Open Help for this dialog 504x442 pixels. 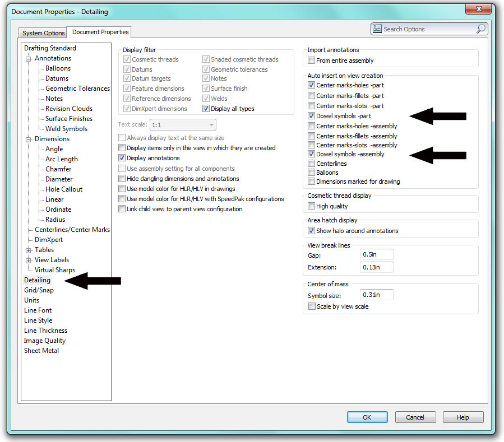(463, 417)
